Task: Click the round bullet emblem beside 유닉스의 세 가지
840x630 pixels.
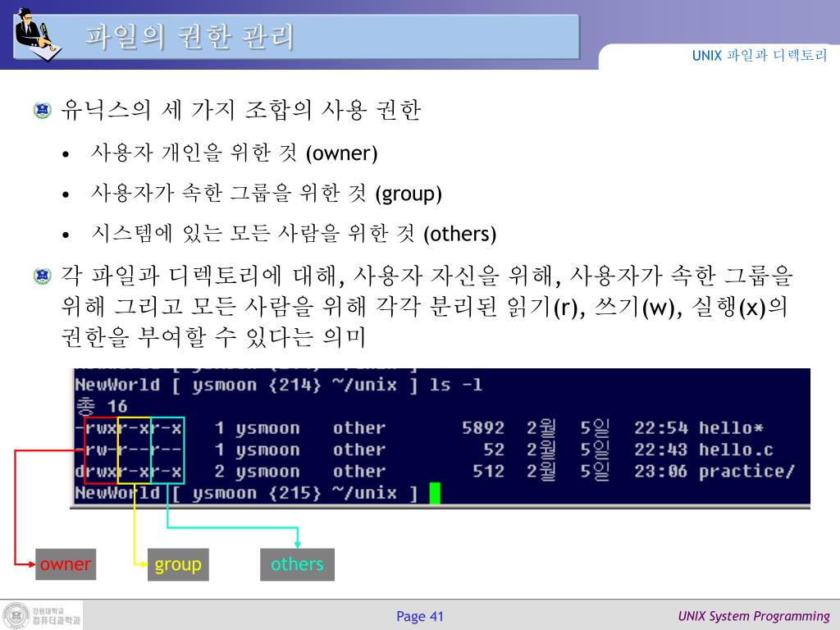Action: point(43,111)
